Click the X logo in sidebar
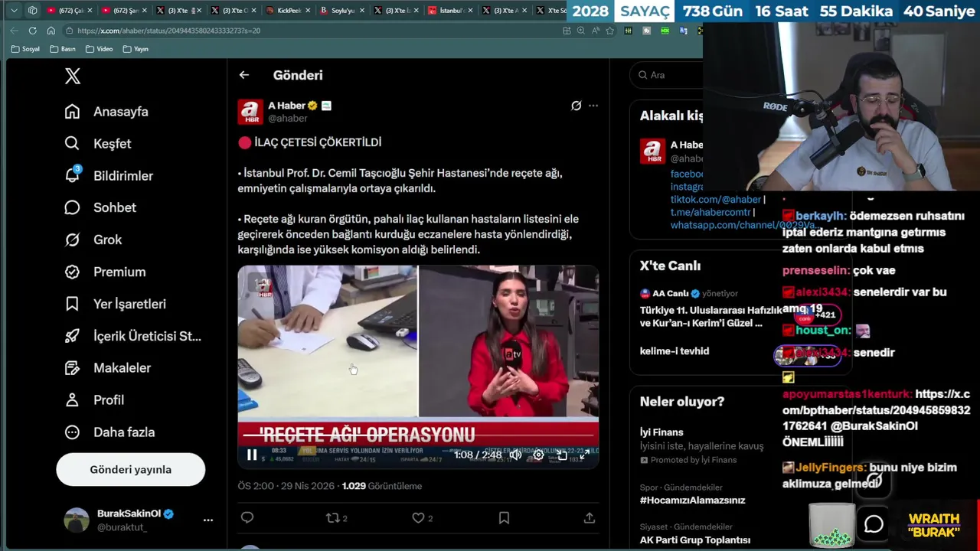980x551 pixels. click(72, 76)
